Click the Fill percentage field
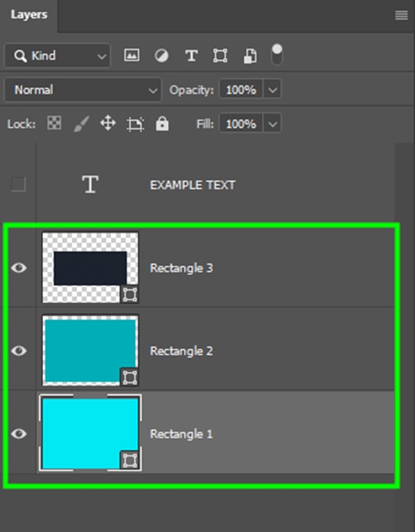Screen dimensions: 415x532 pyautogui.click(x=241, y=124)
